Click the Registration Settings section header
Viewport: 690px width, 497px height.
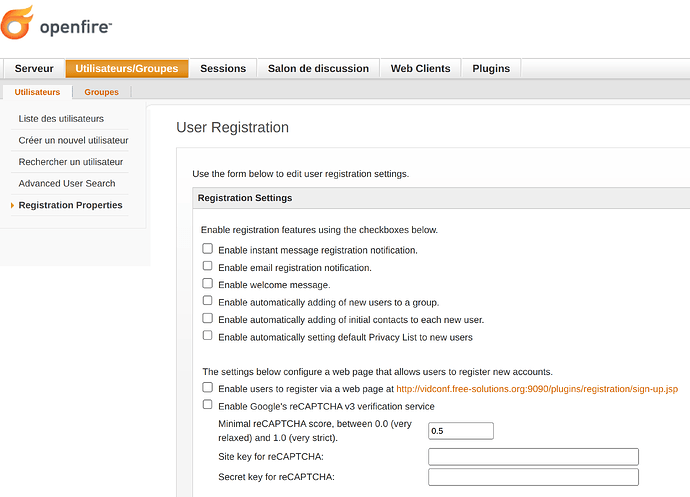pos(441,198)
